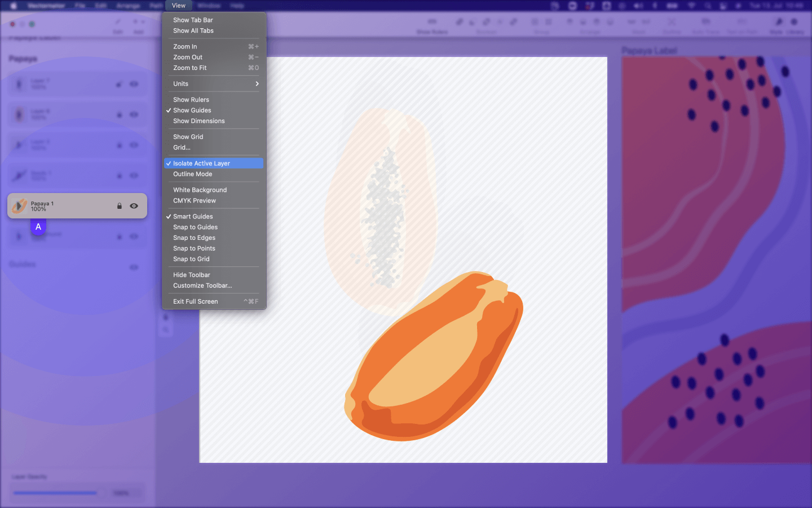Turn on CMYK Preview
Viewport: 812px width, 508px height.
click(x=214, y=200)
